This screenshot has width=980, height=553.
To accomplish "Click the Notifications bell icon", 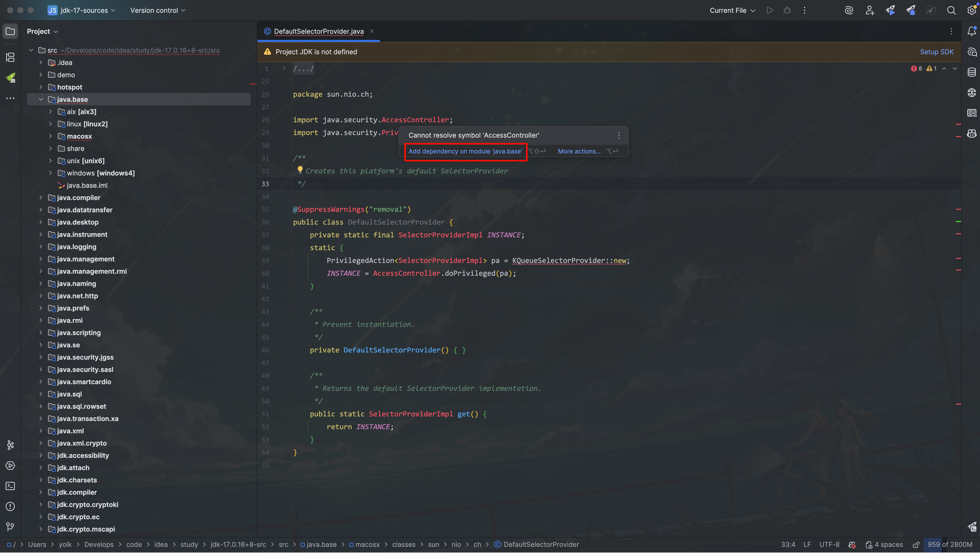I will click(972, 31).
